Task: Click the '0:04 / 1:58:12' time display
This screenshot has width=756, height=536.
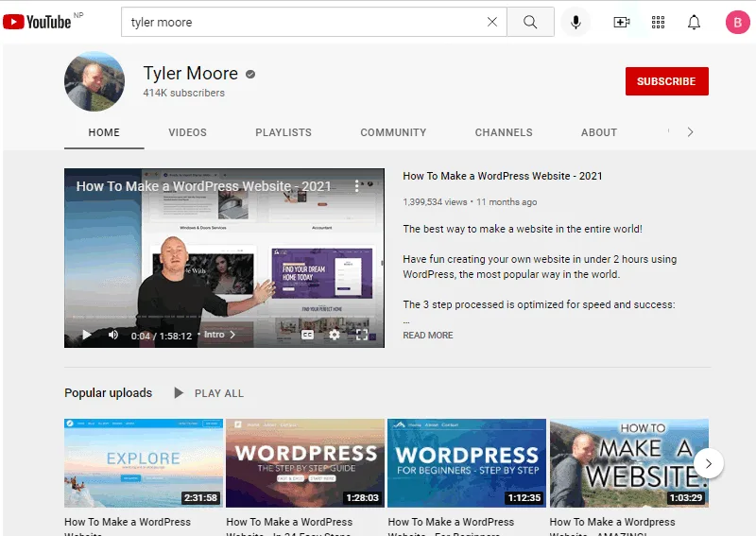Action: click(162, 336)
